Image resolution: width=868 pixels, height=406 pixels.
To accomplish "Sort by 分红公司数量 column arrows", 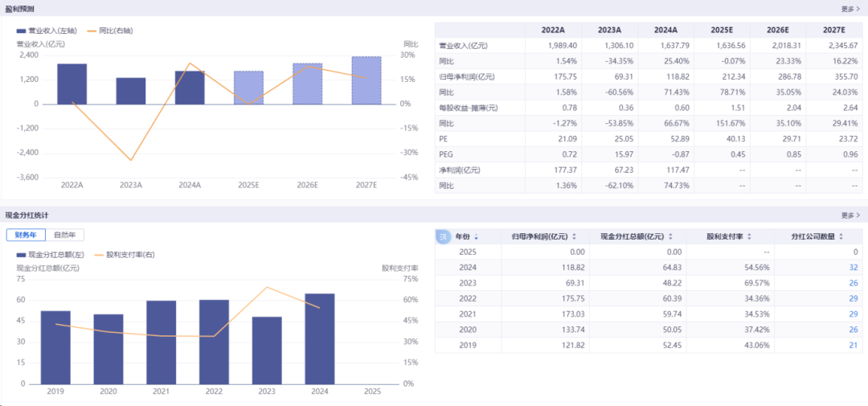I will [841, 236].
